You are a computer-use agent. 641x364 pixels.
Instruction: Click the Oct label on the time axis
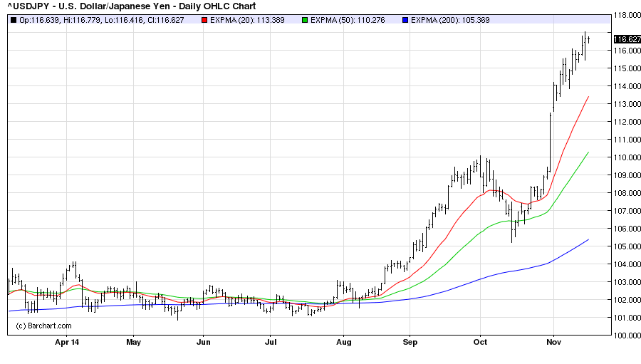[x=480, y=342]
